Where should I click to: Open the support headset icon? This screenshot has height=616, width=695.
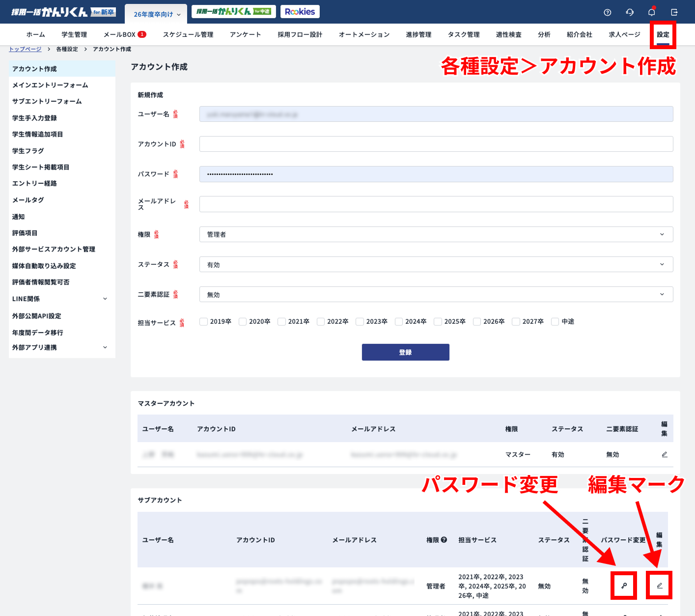tap(630, 12)
